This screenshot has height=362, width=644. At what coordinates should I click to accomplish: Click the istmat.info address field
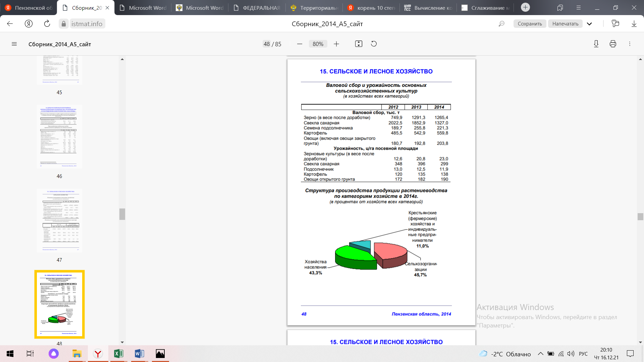tap(87, 24)
